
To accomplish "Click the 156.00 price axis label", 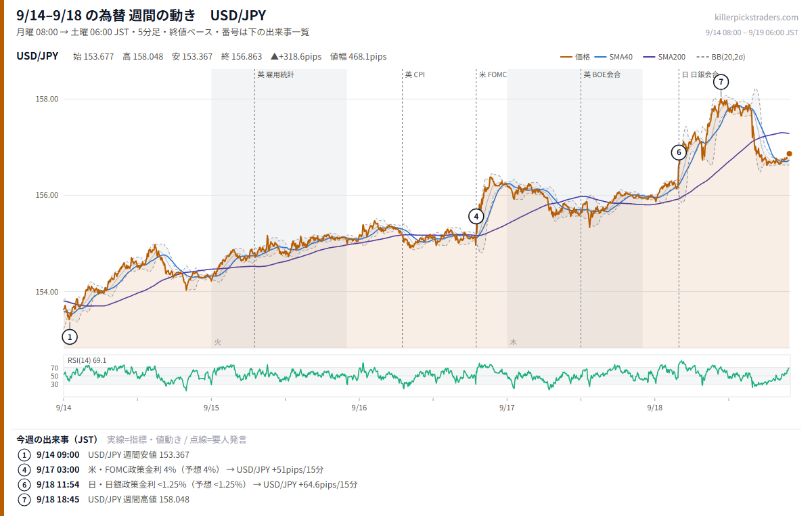I will coord(47,195).
